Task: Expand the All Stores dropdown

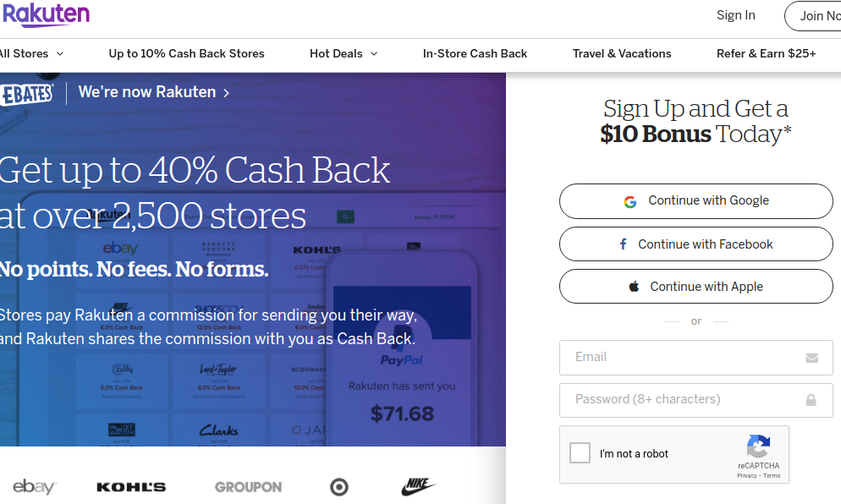Action: [x=31, y=53]
